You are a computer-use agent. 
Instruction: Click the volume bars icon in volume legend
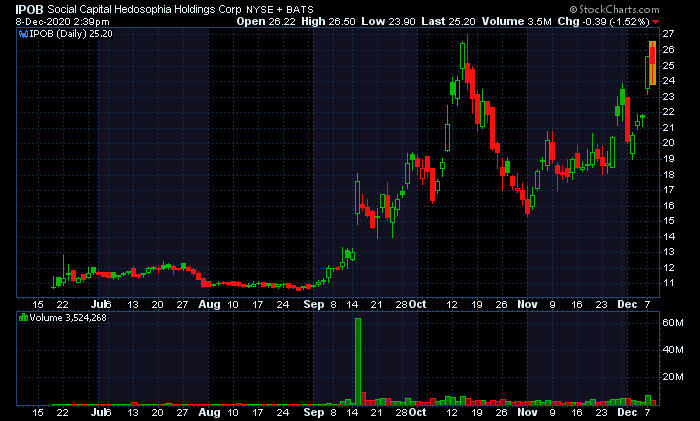(x=23, y=318)
